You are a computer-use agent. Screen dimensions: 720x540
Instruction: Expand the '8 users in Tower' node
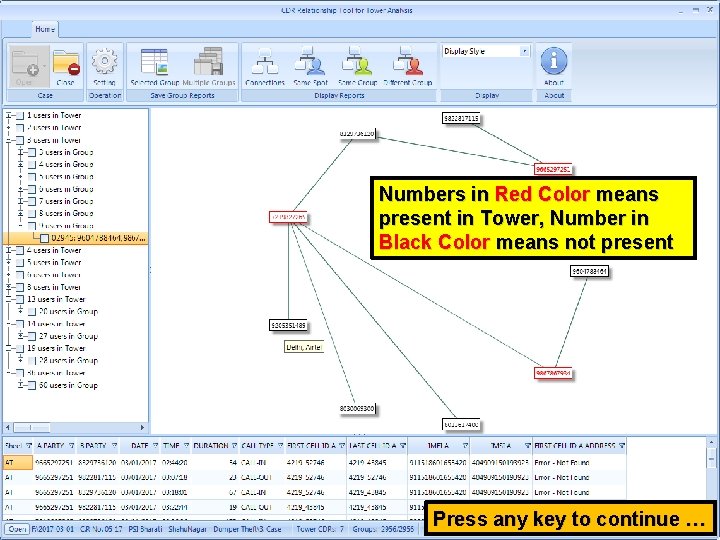tap(8, 287)
